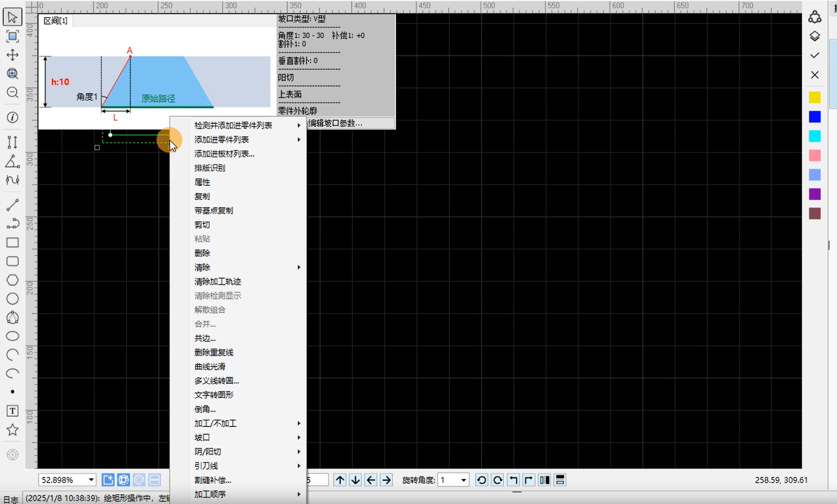Choose the pan move tool
Screen dimensions: 837x504
[x=13, y=55]
